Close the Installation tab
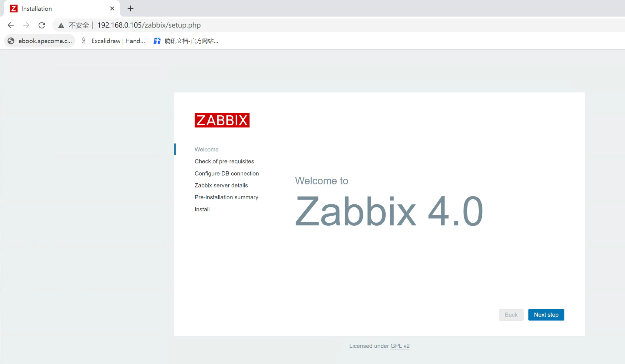The height and width of the screenshot is (364, 625). click(x=112, y=8)
